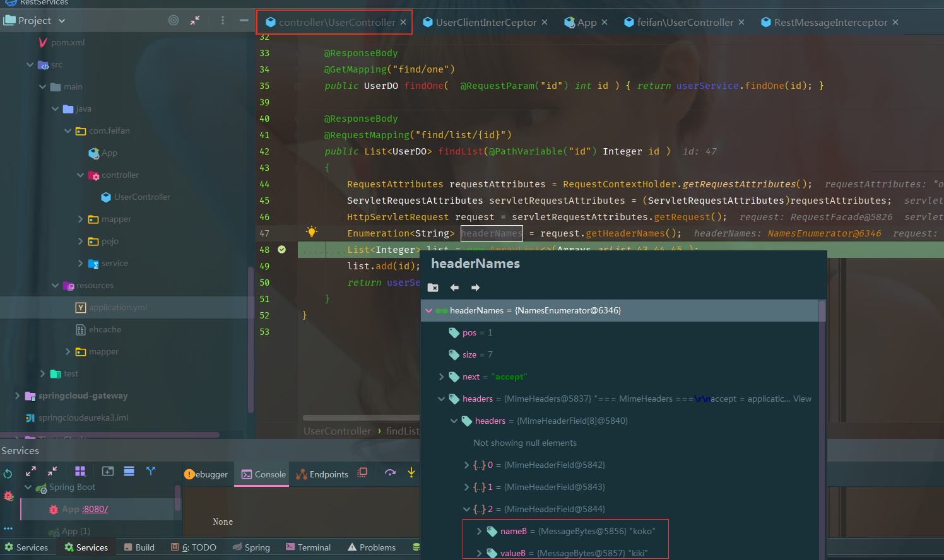
Task: Open Group By icon in Services toolbar
Action: (x=80, y=471)
